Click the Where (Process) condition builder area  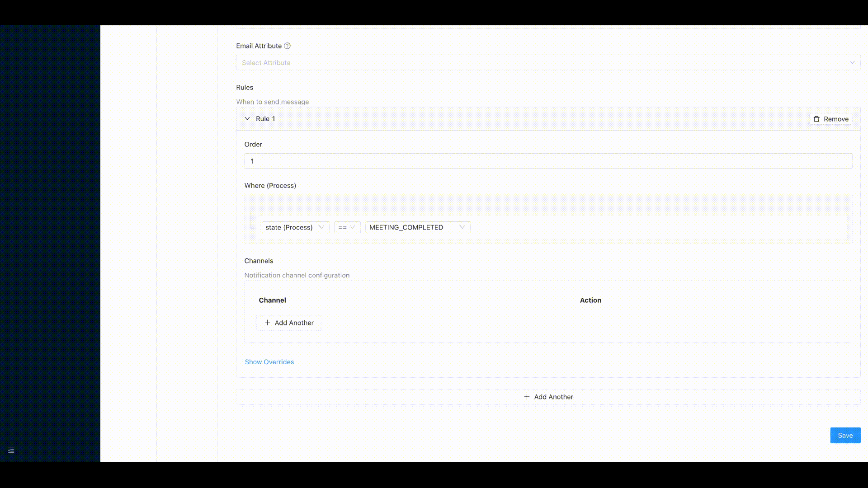tap(547, 219)
